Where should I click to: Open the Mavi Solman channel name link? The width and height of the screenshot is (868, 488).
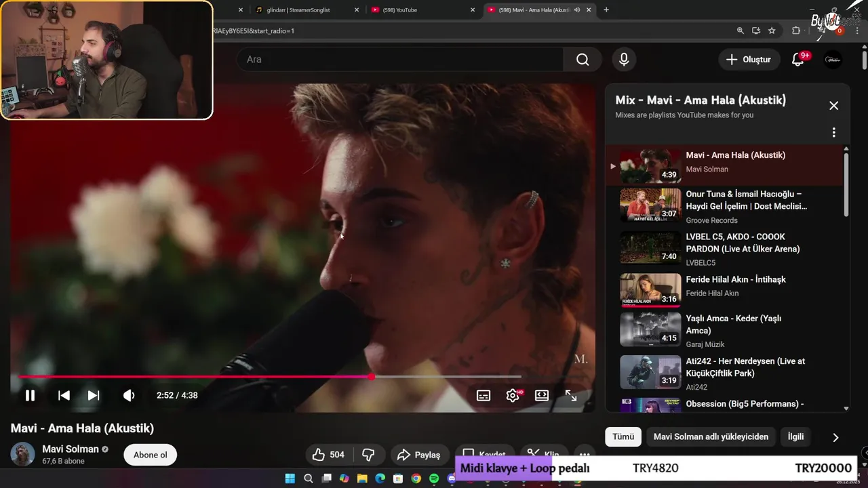click(71, 449)
